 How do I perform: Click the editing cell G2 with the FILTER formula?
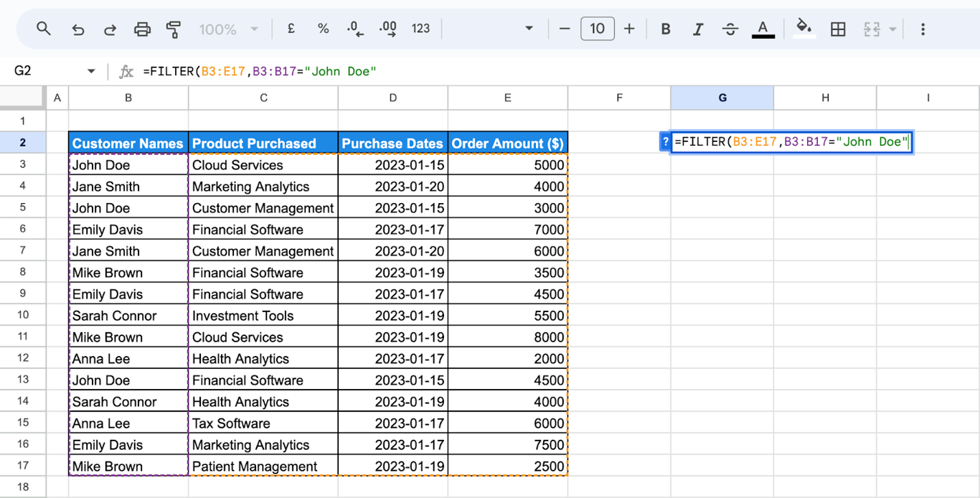coord(792,142)
